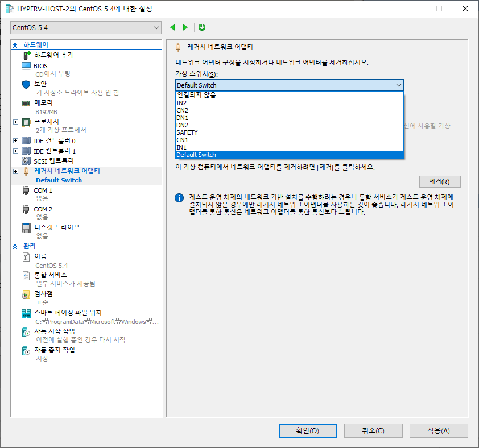The image size is (479, 448).
Task: Open the 디스켓 드라이브 settings
Action: pos(56,227)
